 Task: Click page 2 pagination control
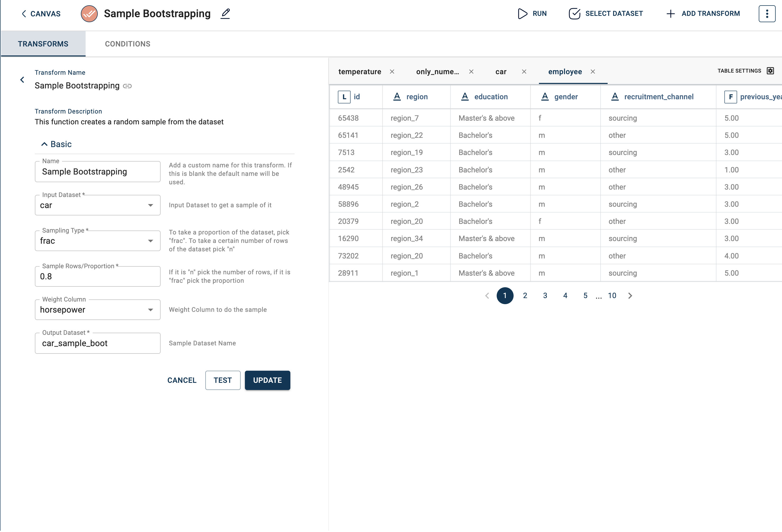[525, 296]
